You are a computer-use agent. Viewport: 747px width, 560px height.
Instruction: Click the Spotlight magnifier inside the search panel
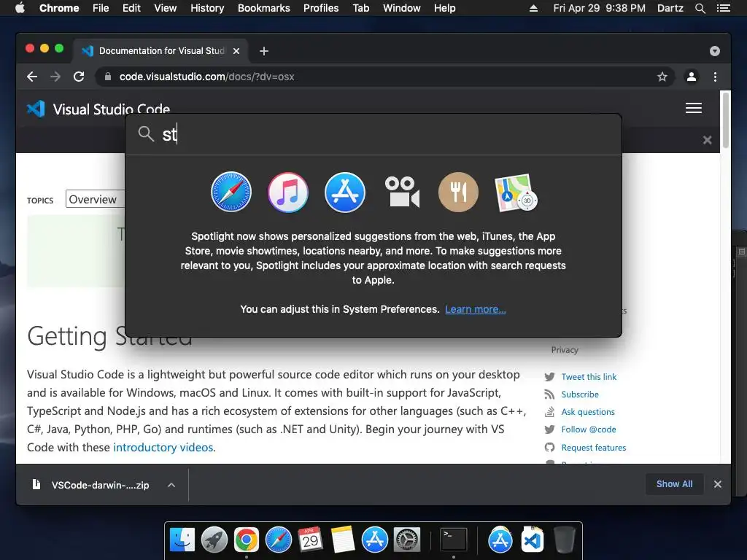[146, 134]
